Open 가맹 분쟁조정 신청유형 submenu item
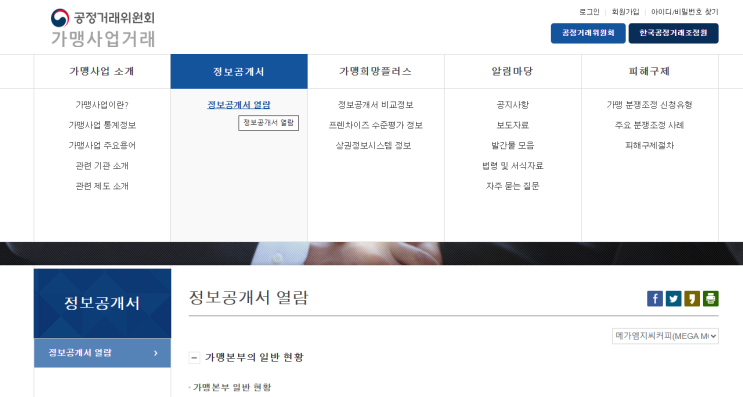Image resolution: width=743 pixels, height=397 pixels. click(x=650, y=105)
